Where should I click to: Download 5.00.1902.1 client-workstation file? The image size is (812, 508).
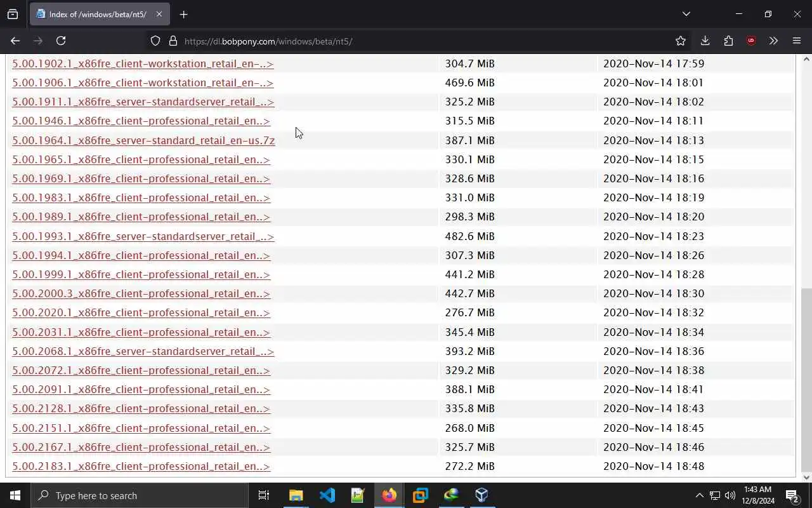(x=143, y=63)
